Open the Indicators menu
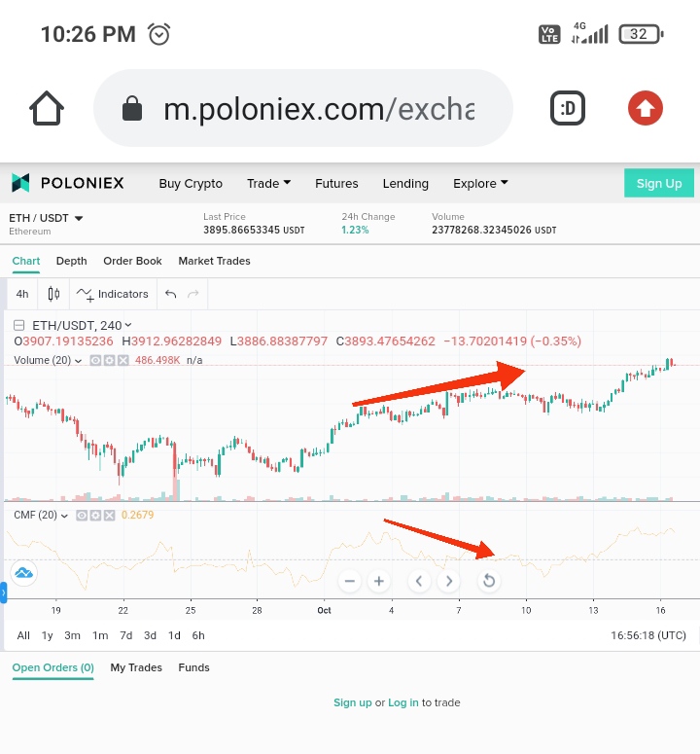The width and height of the screenshot is (700, 754). tap(113, 294)
